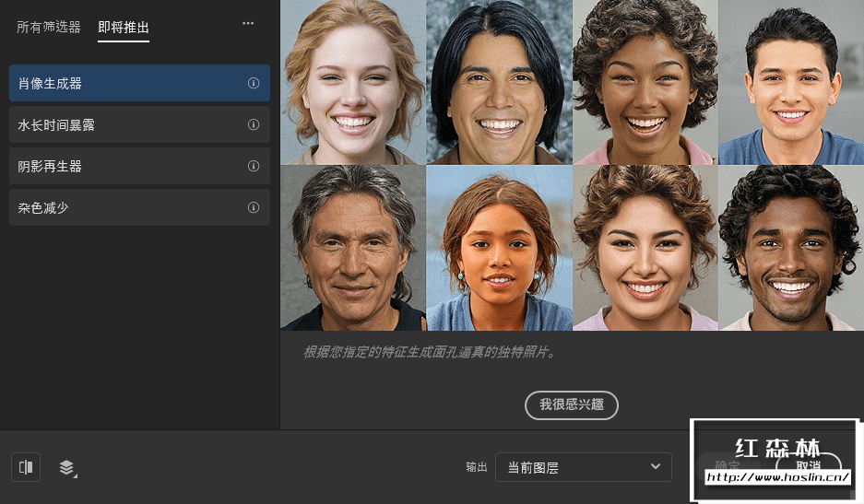Show info for 肖像生成器 filter
The height and width of the screenshot is (504, 864).
point(254,83)
